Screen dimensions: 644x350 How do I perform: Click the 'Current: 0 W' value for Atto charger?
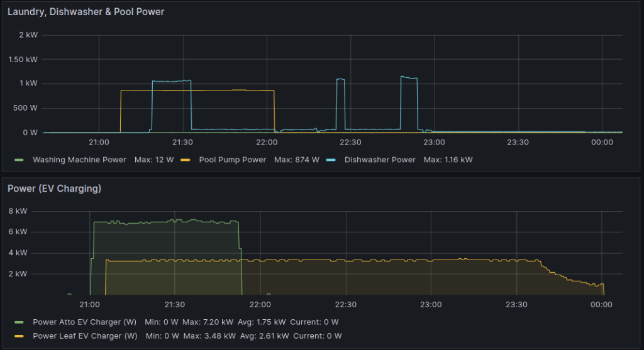[x=314, y=322]
